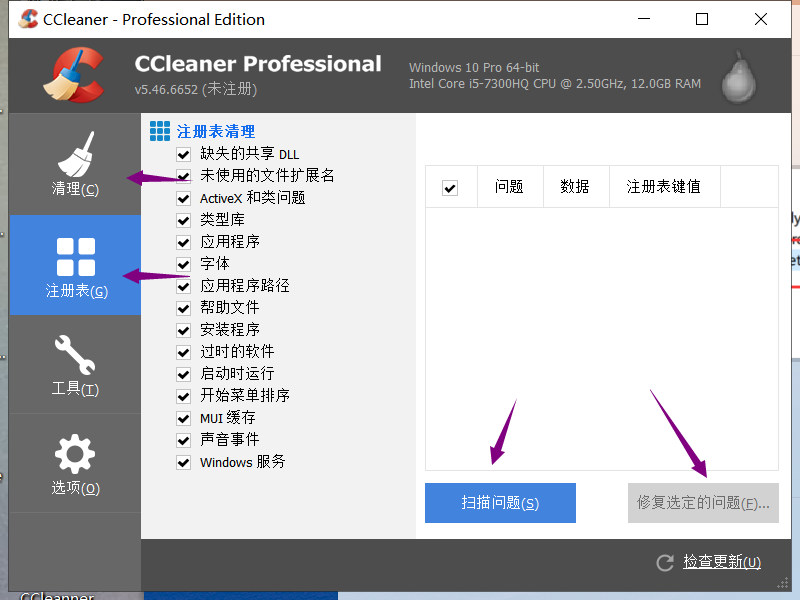Click the CCleaner logo in the header

(x=75, y=75)
